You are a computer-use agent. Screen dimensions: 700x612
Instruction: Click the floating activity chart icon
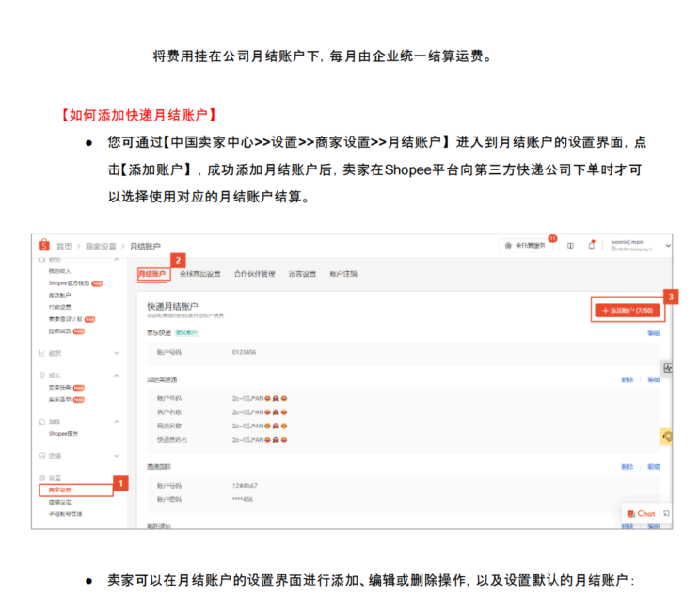[667, 368]
